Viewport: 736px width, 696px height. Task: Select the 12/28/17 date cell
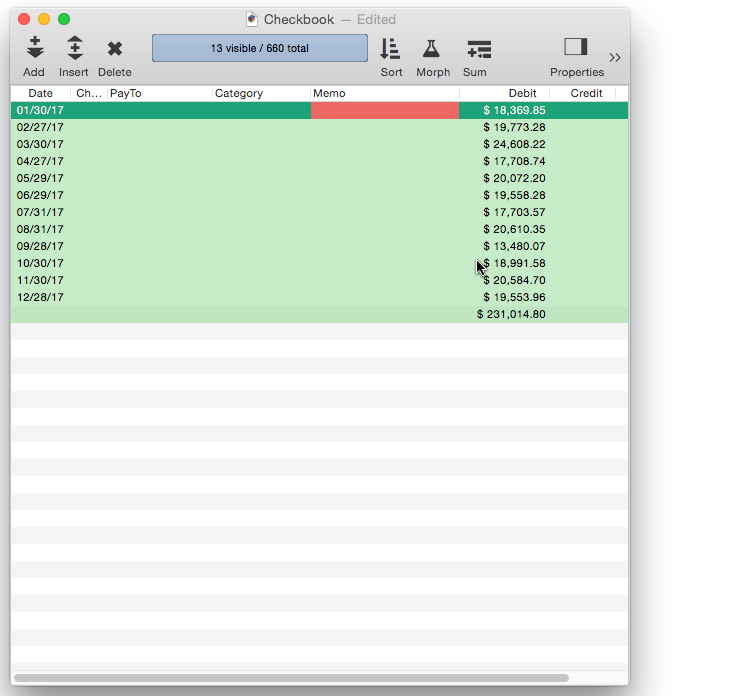(40, 297)
